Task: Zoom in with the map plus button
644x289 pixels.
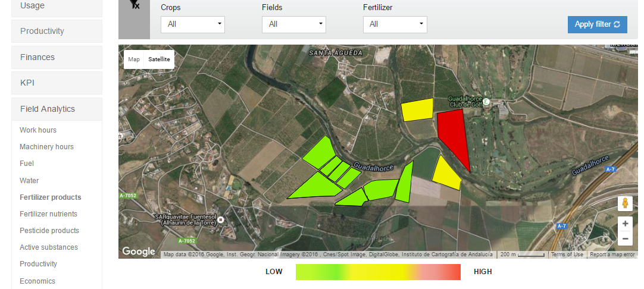Action: coord(625,224)
